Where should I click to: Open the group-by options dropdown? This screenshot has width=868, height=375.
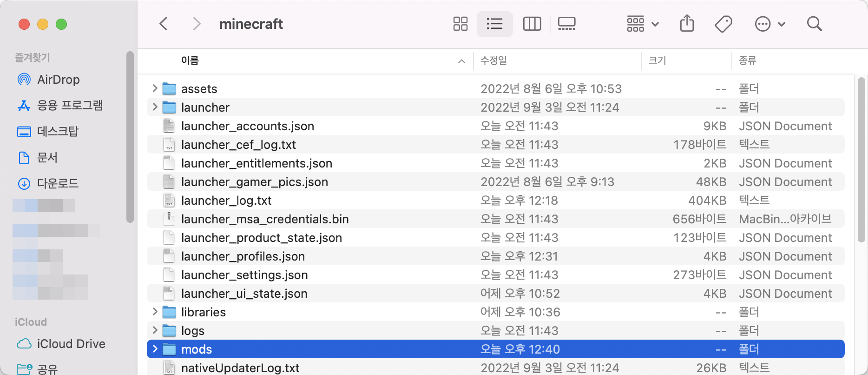coord(643,24)
